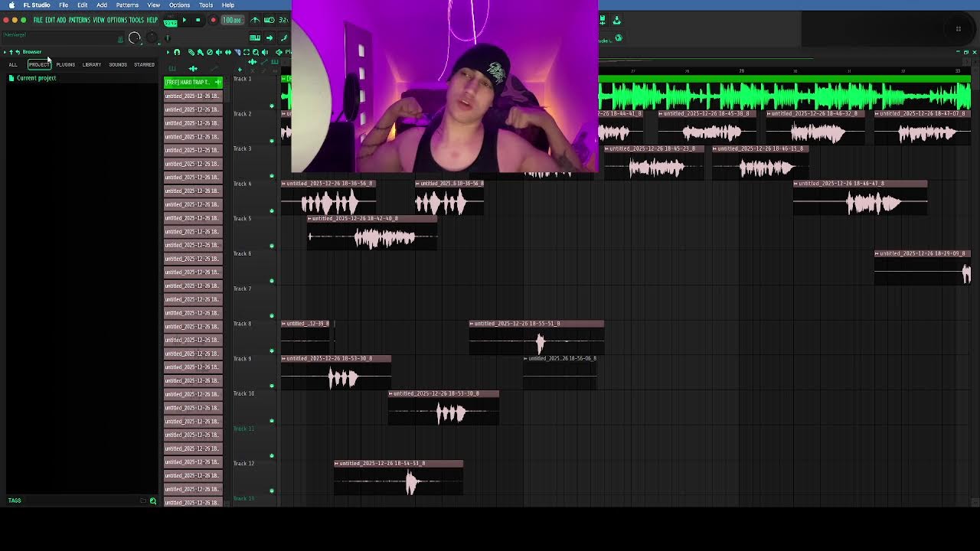The image size is (980, 551).
Task: Open the Tools menu in macOS menu bar
Action: point(206,5)
